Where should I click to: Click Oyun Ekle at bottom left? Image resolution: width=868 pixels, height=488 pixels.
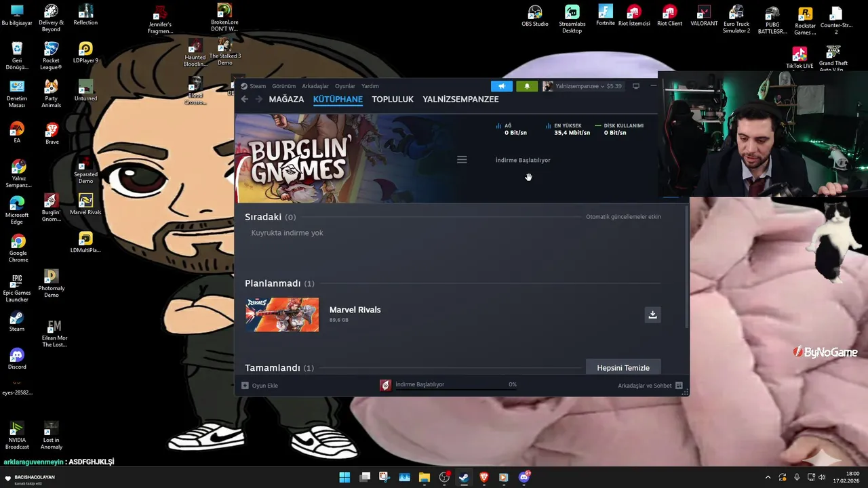point(260,385)
